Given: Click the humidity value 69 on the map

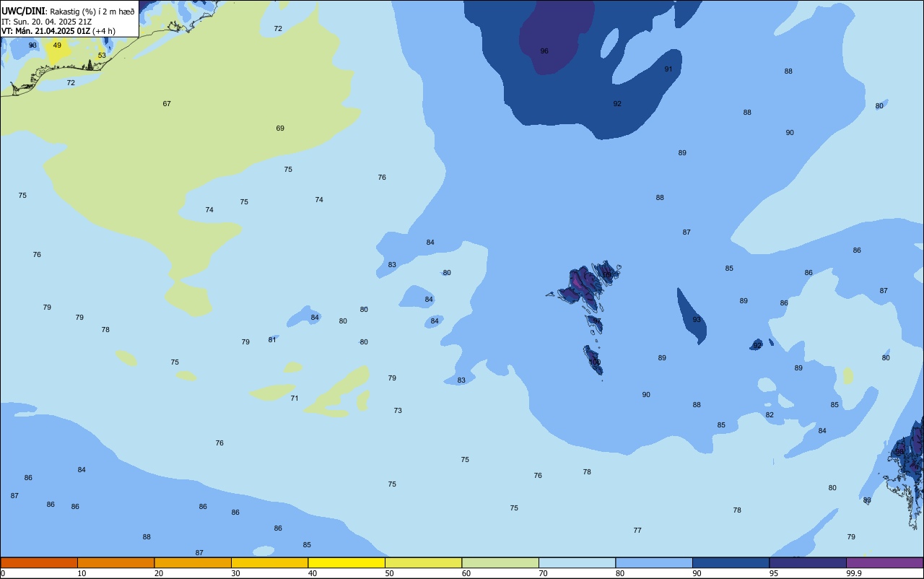Looking at the screenshot, I should pyautogui.click(x=280, y=129).
